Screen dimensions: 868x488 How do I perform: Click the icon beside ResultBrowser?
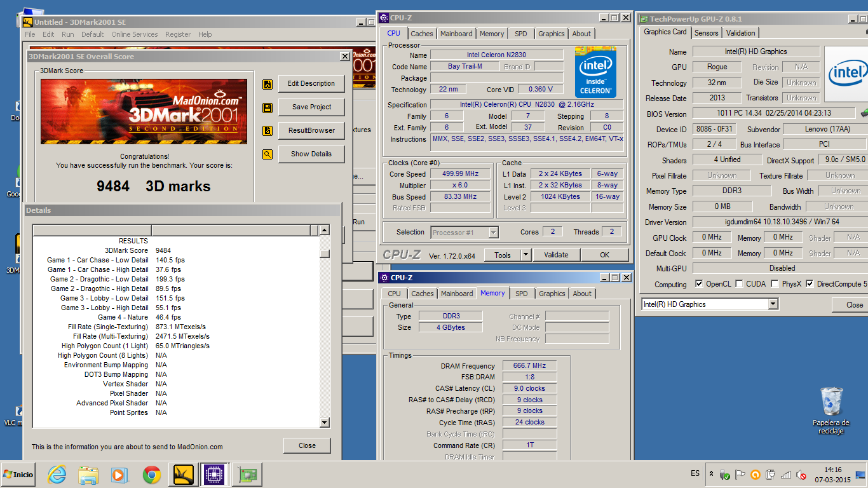coord(268,131)
